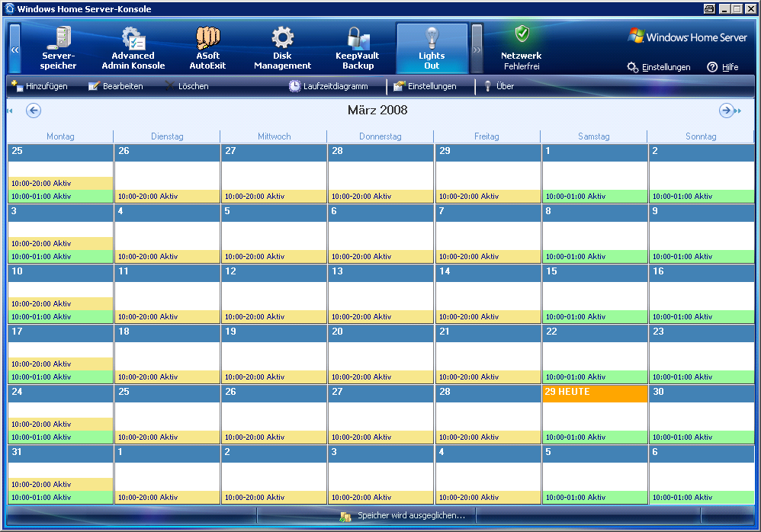Go to previous month with left arrow

[x=34, y=111]
